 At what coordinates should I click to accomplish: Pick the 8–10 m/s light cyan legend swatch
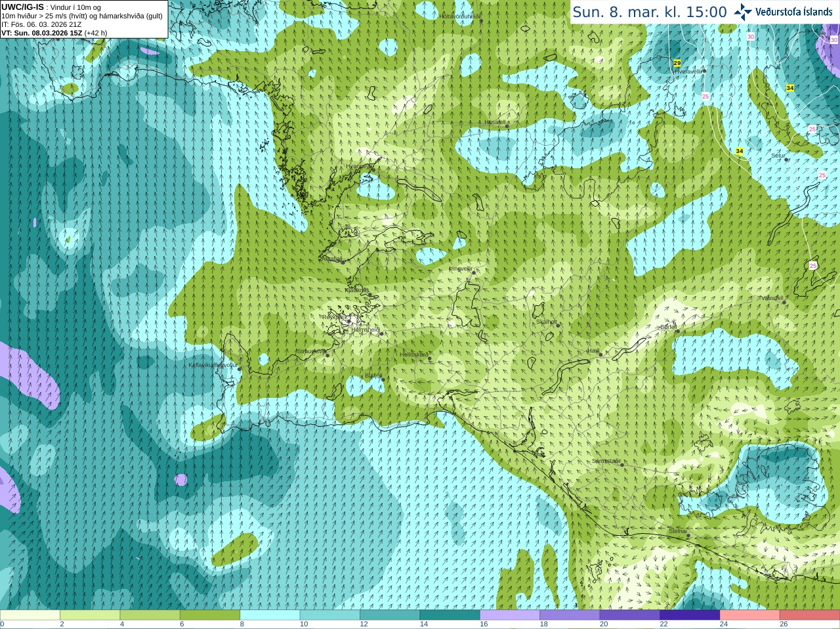click(270, 615)
